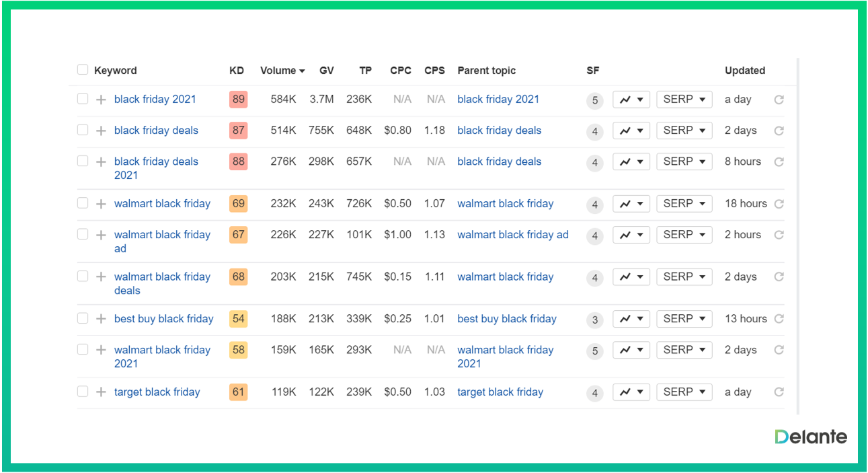Click the plus icon beside 'black friday 2021'
The width and height of the screenshot is (868, 473).
click(101, 100)
